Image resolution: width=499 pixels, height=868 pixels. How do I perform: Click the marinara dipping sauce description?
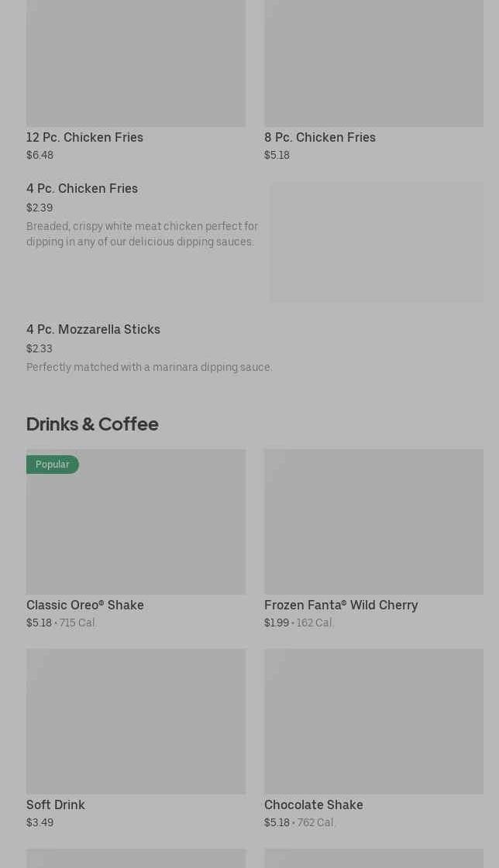pyautogui.click(x=150, y=367)
